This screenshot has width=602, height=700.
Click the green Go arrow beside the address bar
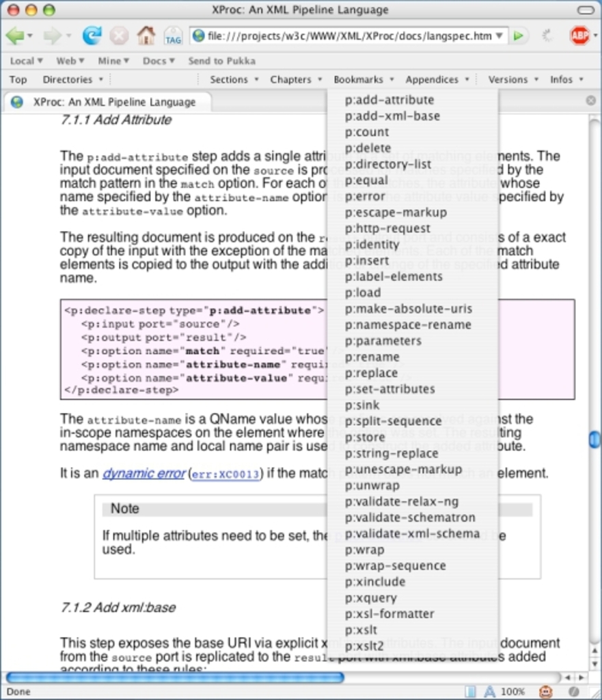[519, 36]
